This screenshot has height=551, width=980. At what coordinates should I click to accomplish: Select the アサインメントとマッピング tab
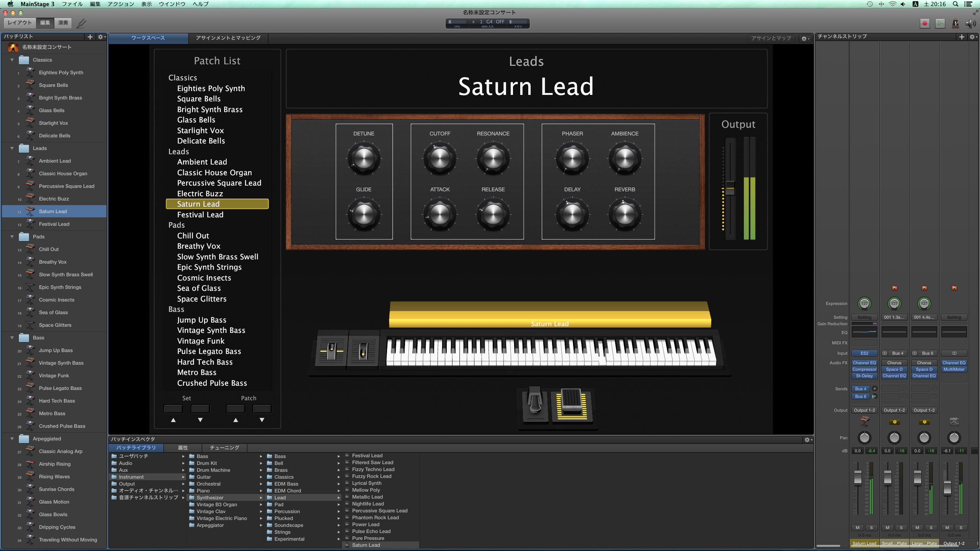229,37
